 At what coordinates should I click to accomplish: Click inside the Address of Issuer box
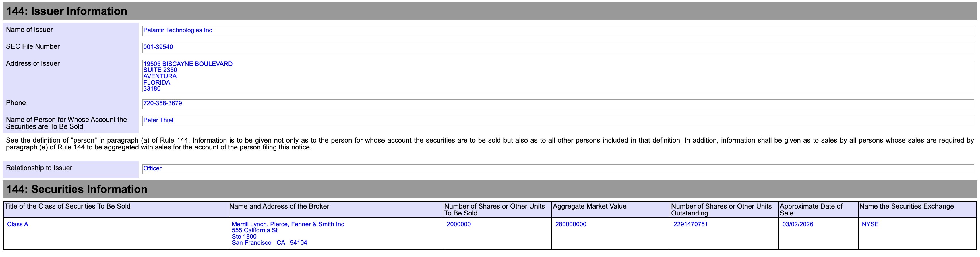(x=557, y=76)
